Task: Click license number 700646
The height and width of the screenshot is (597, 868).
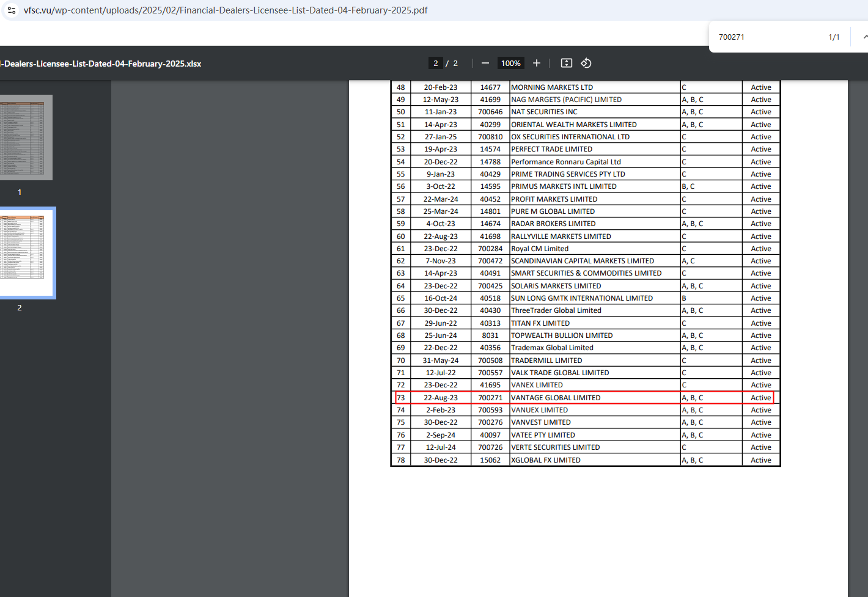Action: (x=490, y=112)
